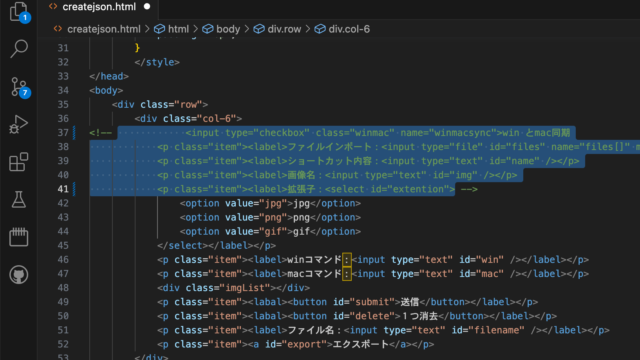Click line number 35 in the gutter
This screenshot has width=640, height=360.
(63, 104)
